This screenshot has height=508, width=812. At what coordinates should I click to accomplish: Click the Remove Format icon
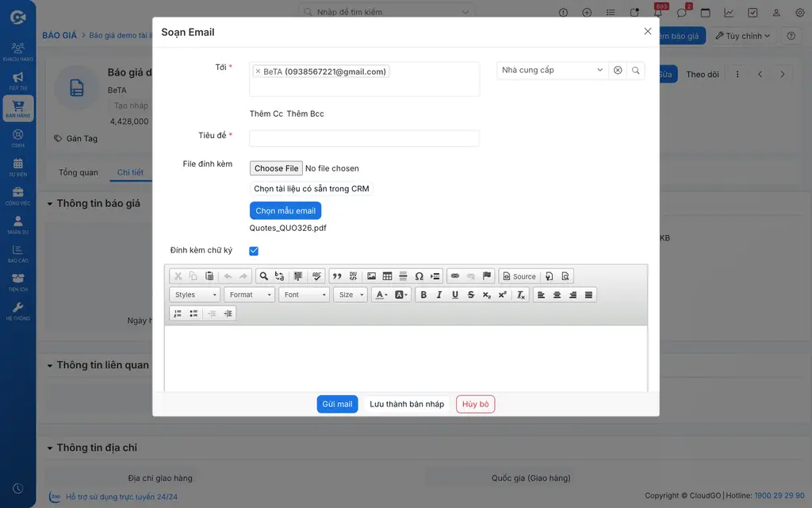[521, 295]
